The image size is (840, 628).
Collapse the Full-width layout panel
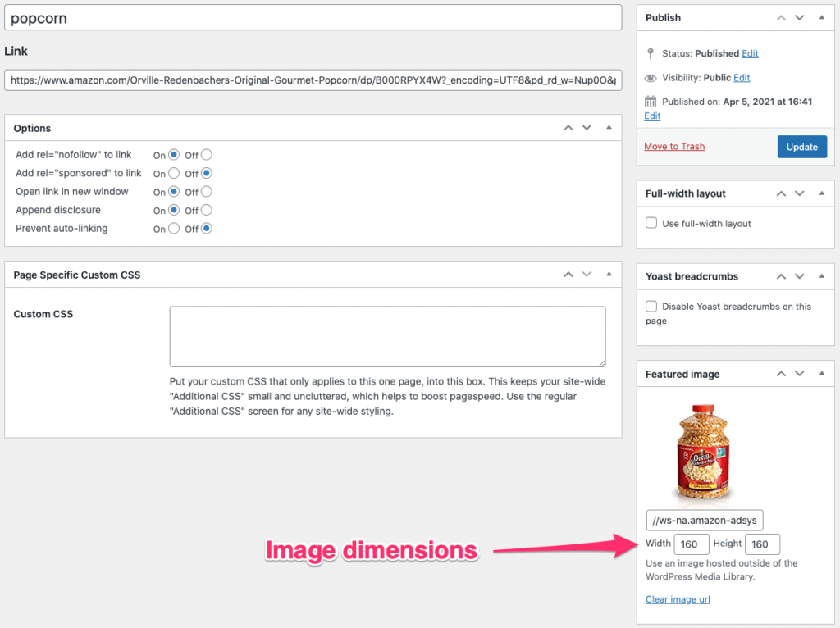pos(822,193)
